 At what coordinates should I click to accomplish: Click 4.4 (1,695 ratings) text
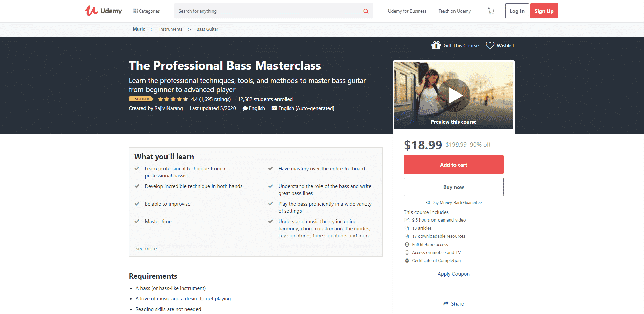click(211, 99)
